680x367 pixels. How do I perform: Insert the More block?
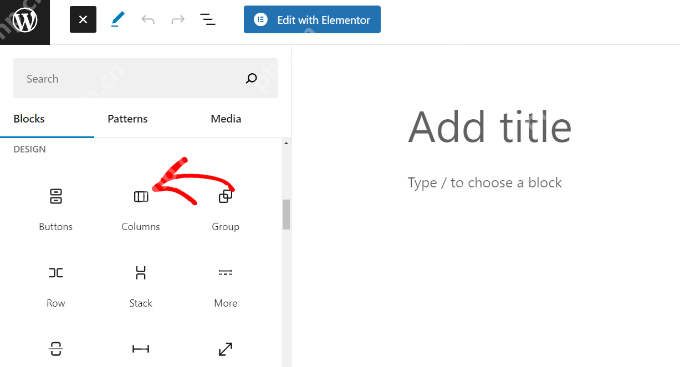pos(226,285)
